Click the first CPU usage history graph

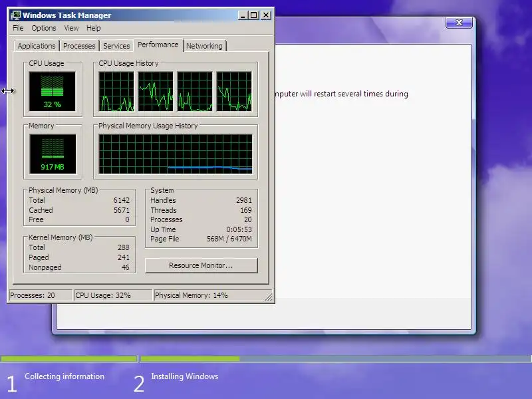click(x=116, y=92)
